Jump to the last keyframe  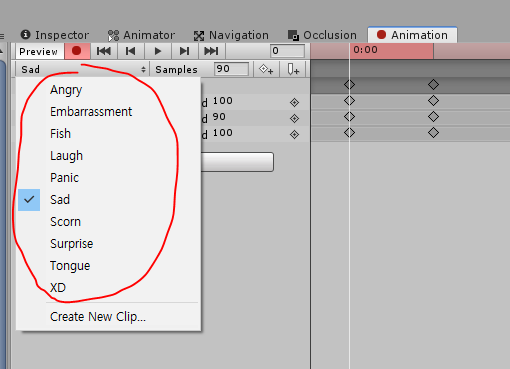(212, 51)
